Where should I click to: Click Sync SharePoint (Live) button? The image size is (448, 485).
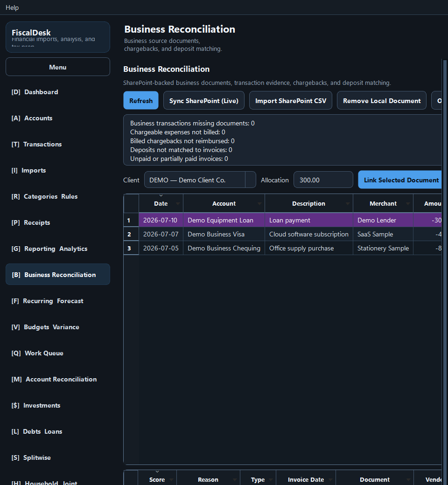(x=204, y=101)
